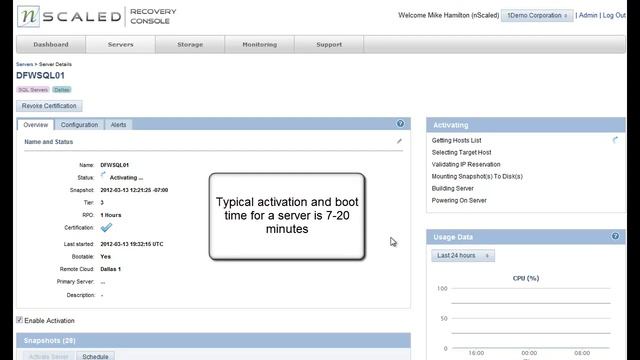Click the Log Out link

click(614, 15)
